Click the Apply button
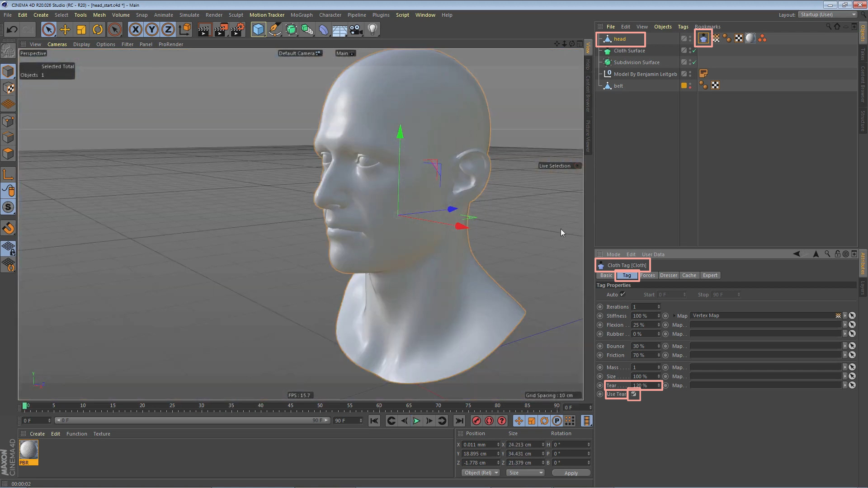This screenshot has width=868, height=488. (x=571, y=473)
